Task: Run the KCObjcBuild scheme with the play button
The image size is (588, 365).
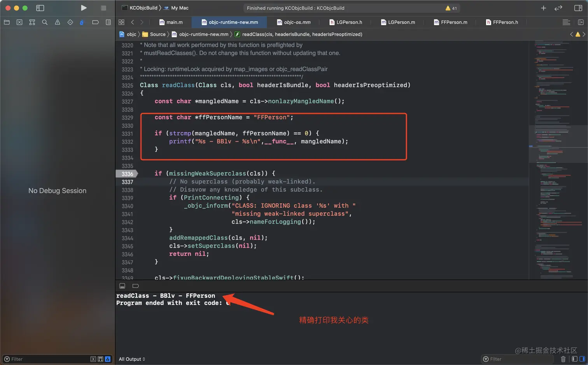Action: point(84,8)
